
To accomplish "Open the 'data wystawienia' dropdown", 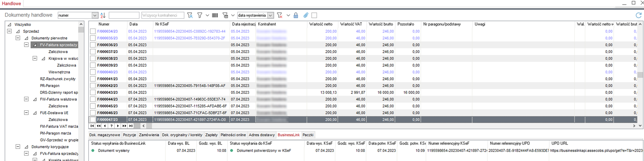I will point(270,15).
